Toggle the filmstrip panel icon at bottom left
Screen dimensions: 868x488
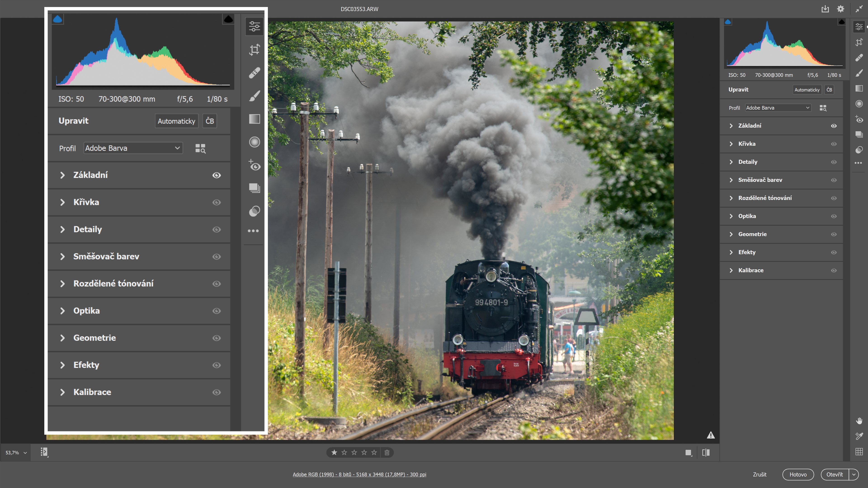44,452
